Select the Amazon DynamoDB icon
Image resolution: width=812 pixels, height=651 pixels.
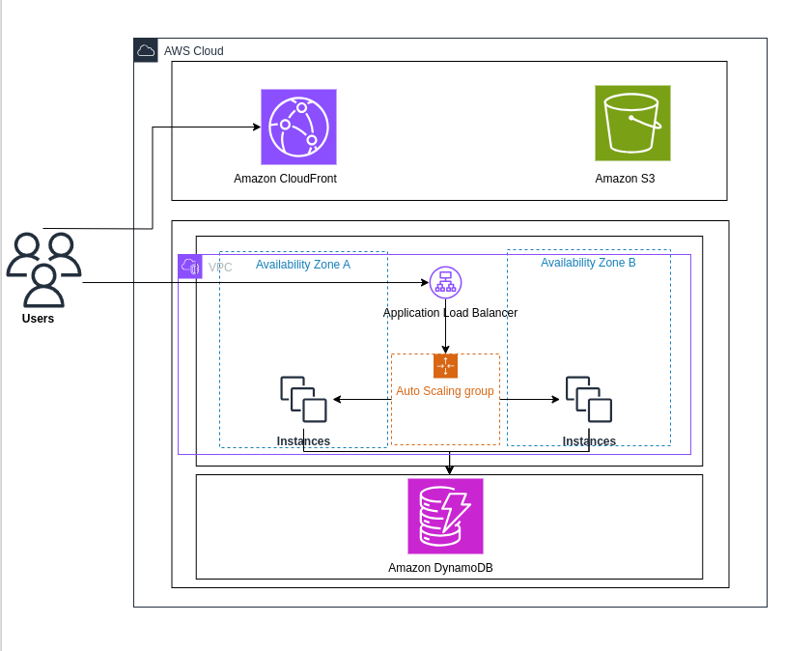coord(445,517)
